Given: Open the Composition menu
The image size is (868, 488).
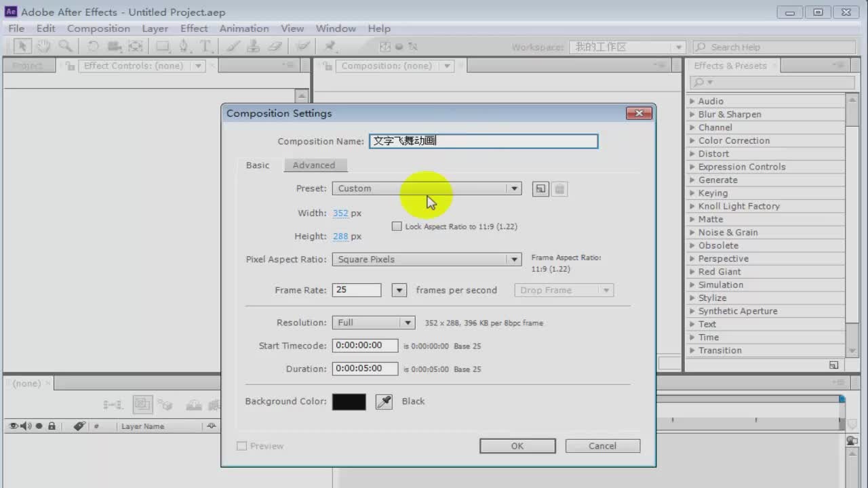Looking at the screenshot, I should tap(98, 28).
